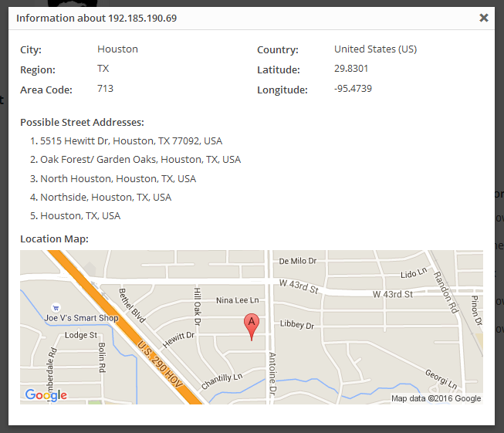Click the Area Code value 713
Viewport: 504px width, 433px height.
tap(106, 89)
